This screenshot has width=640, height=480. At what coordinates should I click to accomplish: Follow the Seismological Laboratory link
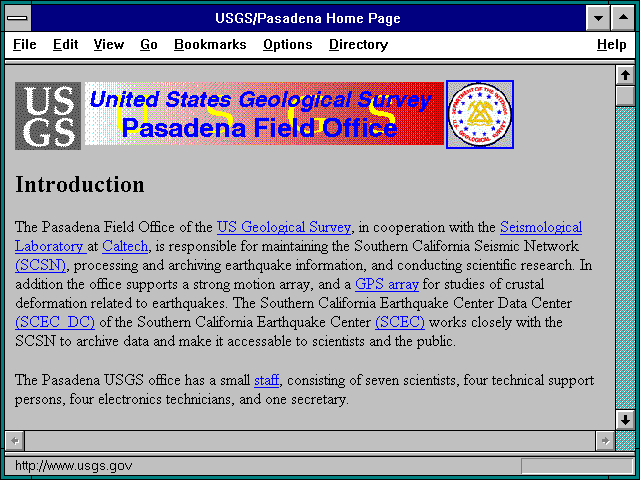(x=541, y=227)
